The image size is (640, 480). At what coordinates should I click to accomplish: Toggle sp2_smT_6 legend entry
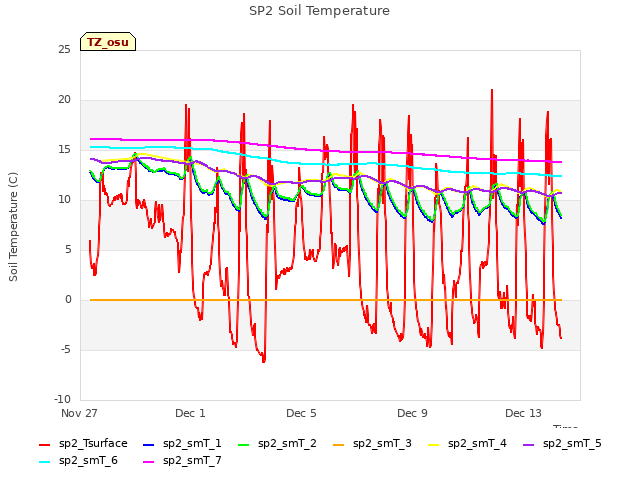pyautogui.click(x=78, y=461)
